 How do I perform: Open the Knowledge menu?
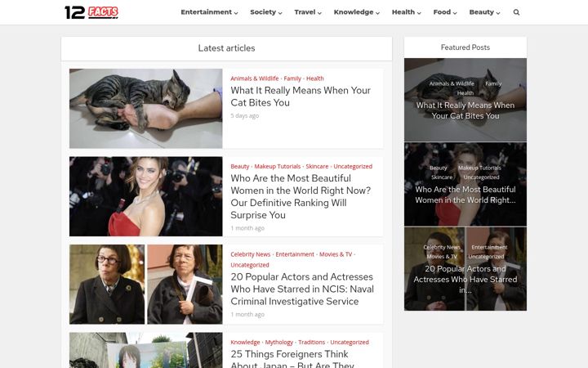coord(357,12)
